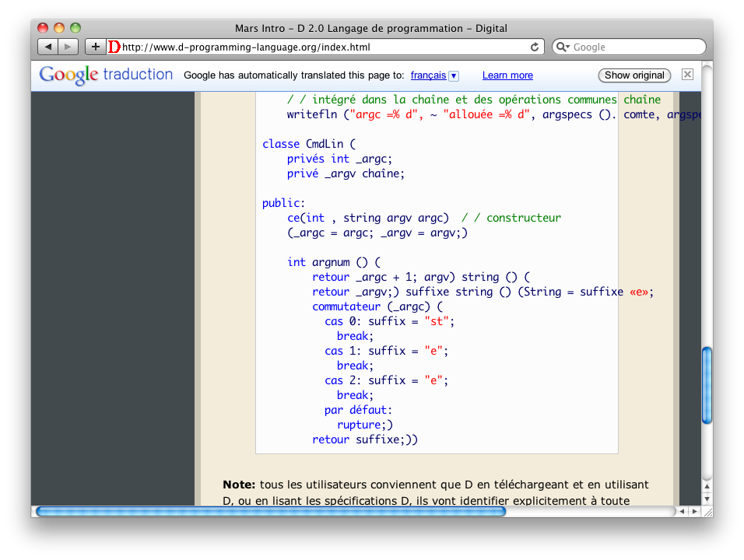
Task: Click the scroll right arrow
Action: coord(694,511)
